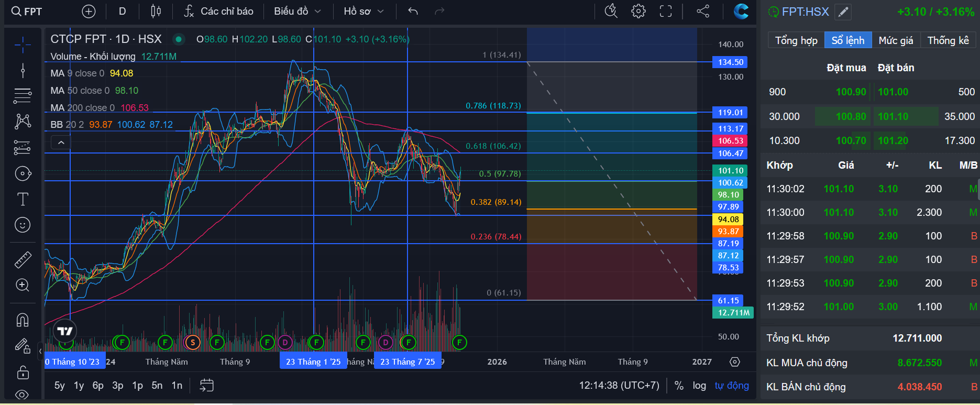Select the 101.20 ask price

(x=893, y=140)
